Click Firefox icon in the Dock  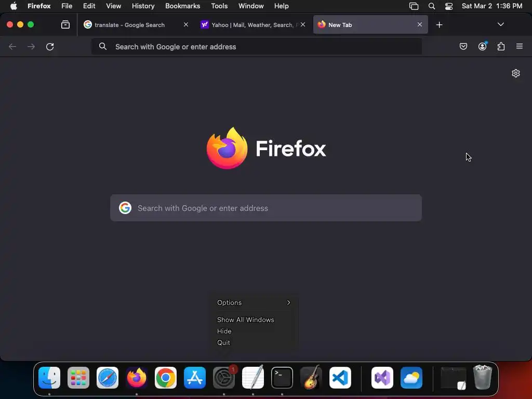[x=137, y=378]
